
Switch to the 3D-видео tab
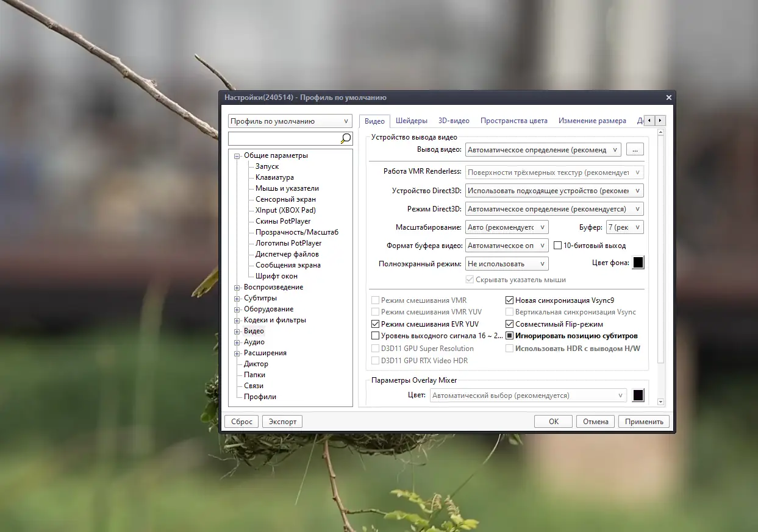coord(454,121)
